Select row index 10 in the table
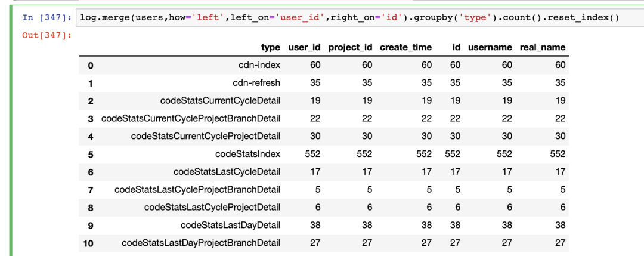 coord(88,243)
